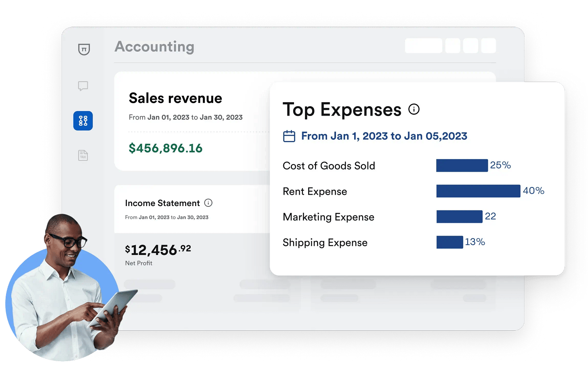Viewport: 588px width, 366px height.
Task: Click the shield logo icon in sidebar
Action: click(x=84, y=49)
